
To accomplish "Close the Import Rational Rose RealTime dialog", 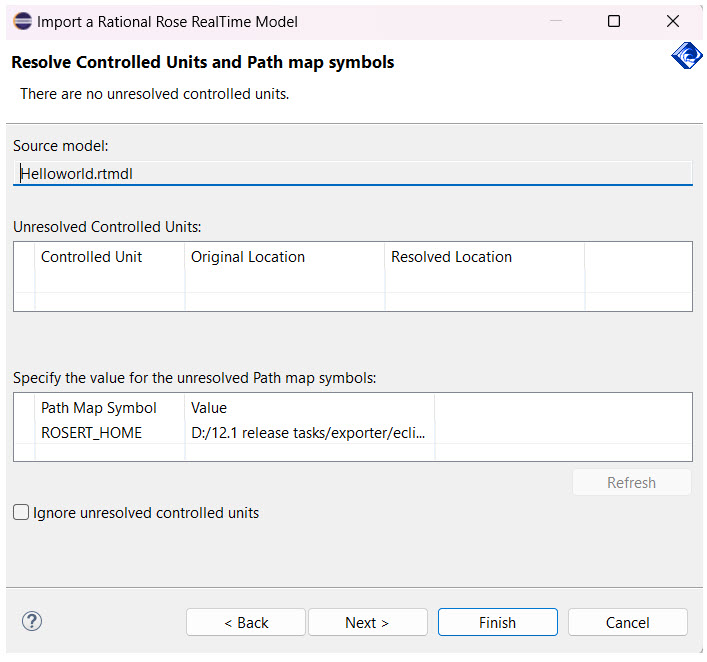I will (x=673, y=21).
